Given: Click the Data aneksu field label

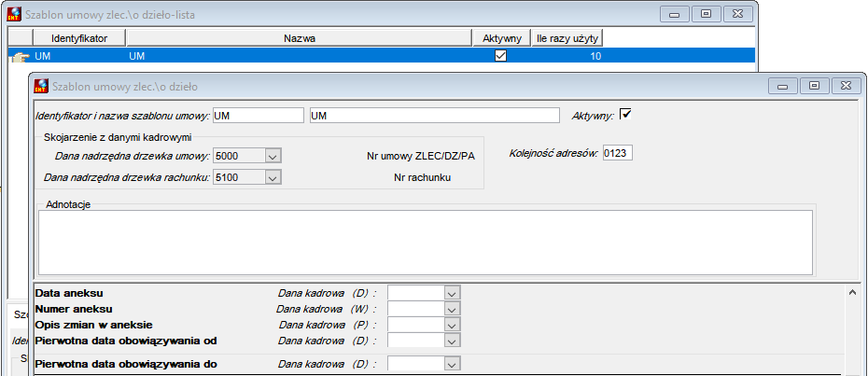Looking at the screenshot, I should tap(69, 292).
